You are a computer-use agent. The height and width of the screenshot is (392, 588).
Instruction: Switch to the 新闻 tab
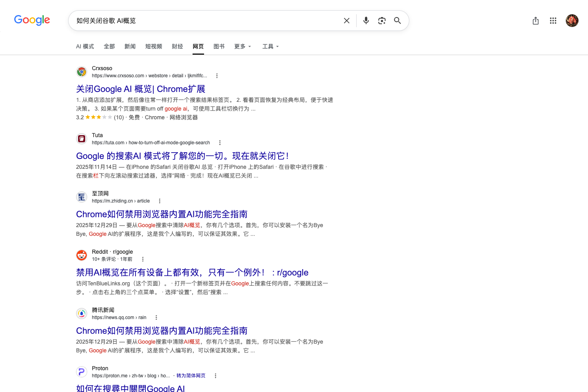[130, 46]
